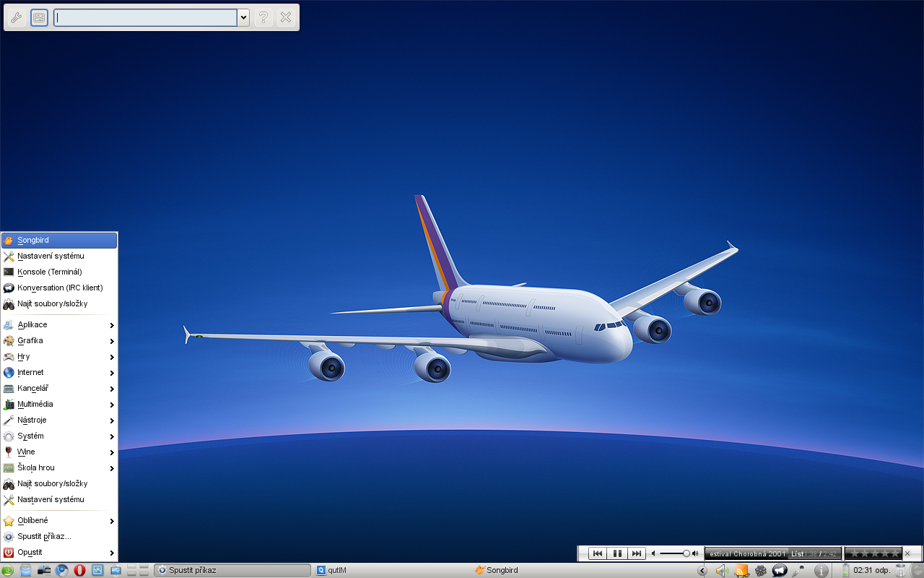
Task: Launch Opera browser from taskbar
Action: point(79,570)
